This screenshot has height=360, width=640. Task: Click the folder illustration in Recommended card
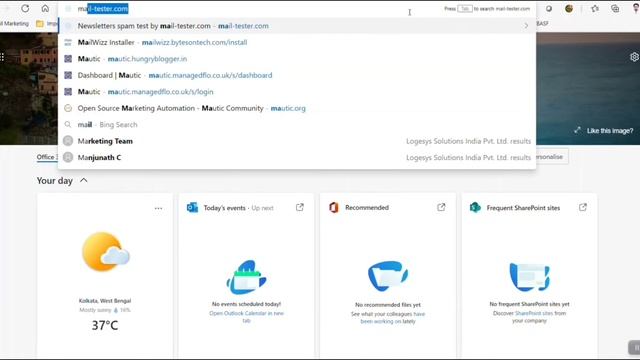(388, 276)
